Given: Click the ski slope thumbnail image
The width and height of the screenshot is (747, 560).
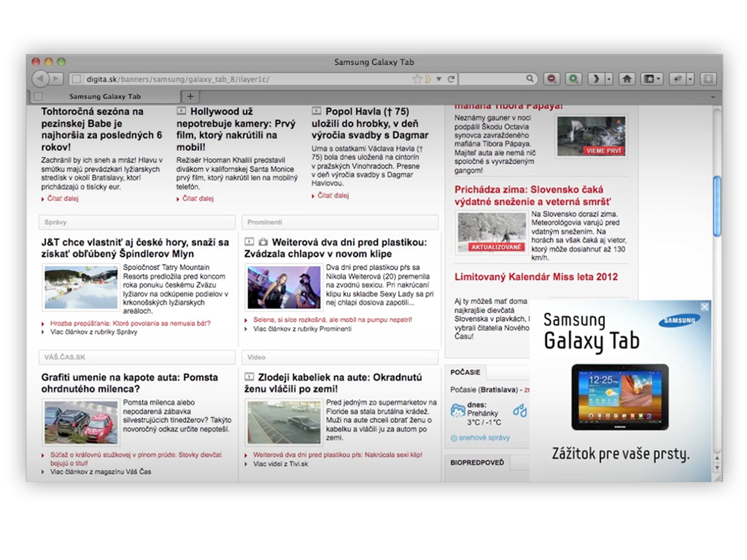Looking at the screenshot, I should [x=80, y=287].
